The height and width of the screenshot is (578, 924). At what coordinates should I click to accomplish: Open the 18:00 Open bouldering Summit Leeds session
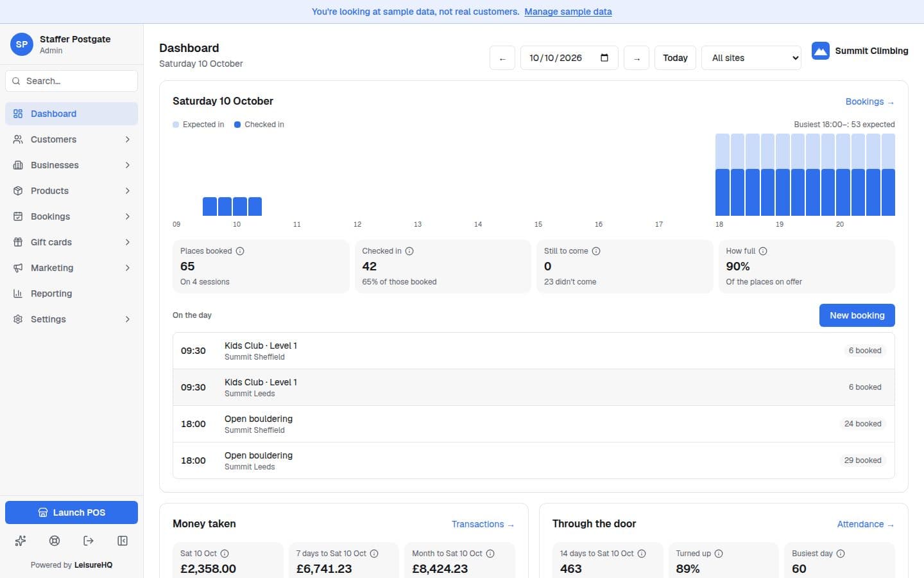(x=534, y=460)
